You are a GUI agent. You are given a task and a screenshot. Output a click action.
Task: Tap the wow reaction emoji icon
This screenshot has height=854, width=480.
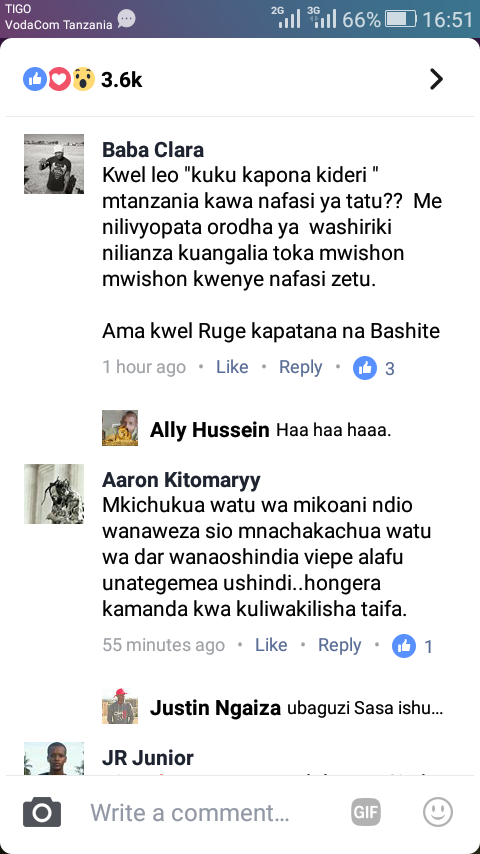tap(83, 80)
